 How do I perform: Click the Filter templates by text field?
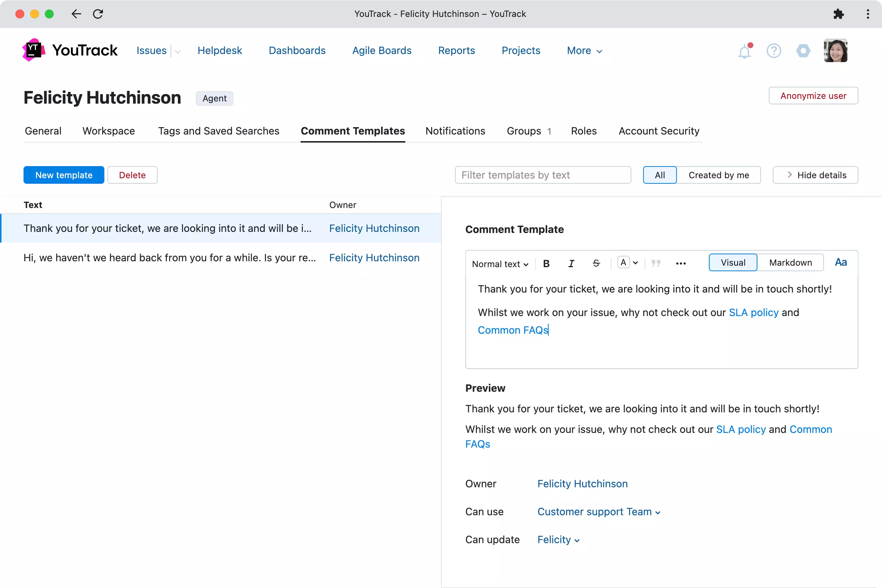click(543, 175)
